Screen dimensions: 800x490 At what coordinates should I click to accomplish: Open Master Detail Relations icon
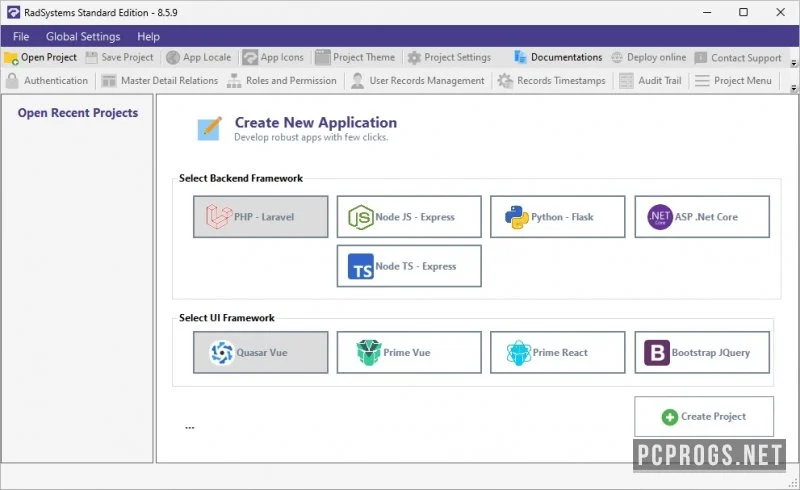(109, 81)
